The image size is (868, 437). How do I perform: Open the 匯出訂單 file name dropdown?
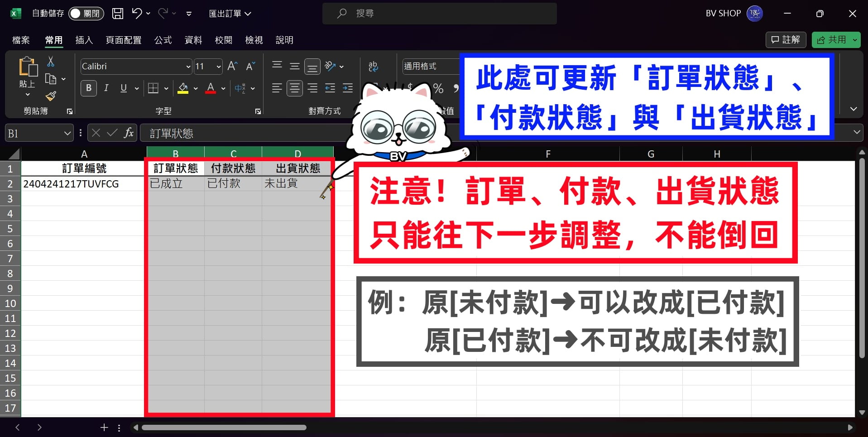point(230,14)
